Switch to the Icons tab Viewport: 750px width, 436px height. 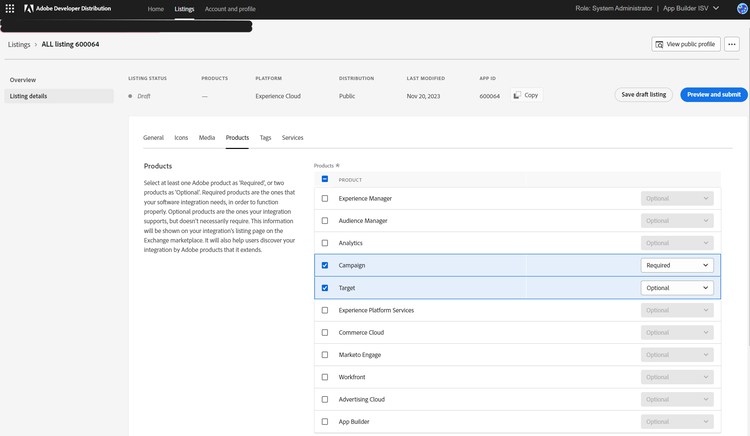(x=181, y=138)
